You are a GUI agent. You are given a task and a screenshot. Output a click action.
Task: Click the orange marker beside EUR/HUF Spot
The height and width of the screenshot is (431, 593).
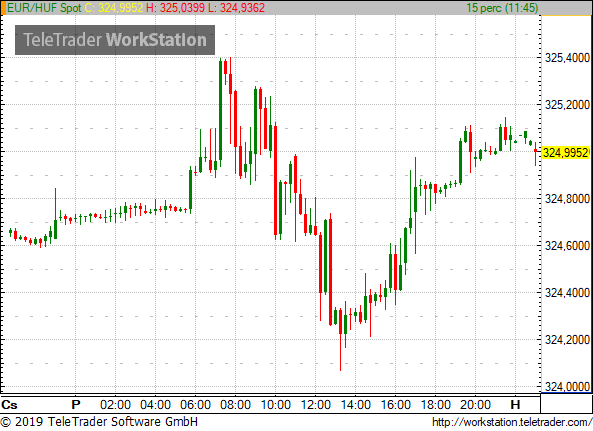(x=3, y=8)
